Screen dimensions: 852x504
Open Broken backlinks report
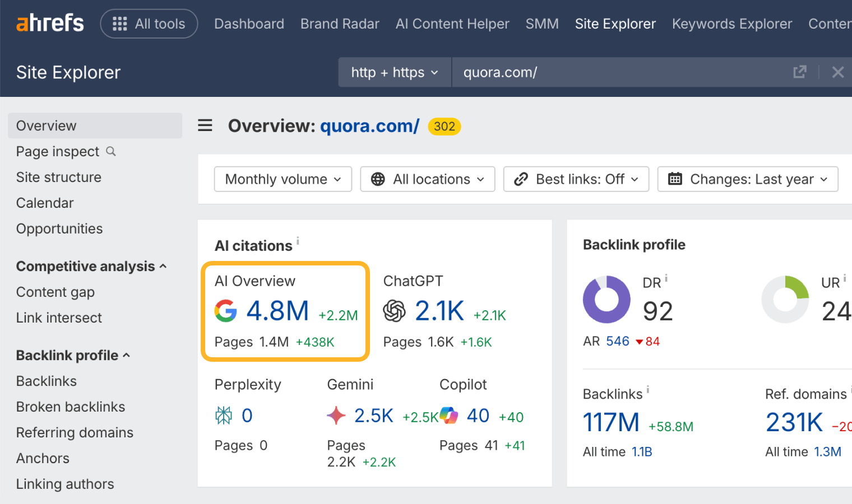coord(71,407)
